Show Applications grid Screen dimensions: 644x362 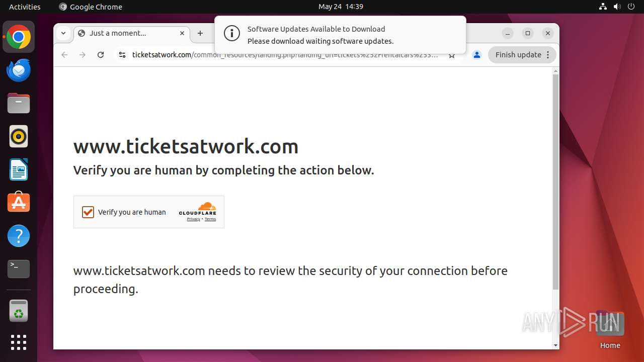[19, 342]
